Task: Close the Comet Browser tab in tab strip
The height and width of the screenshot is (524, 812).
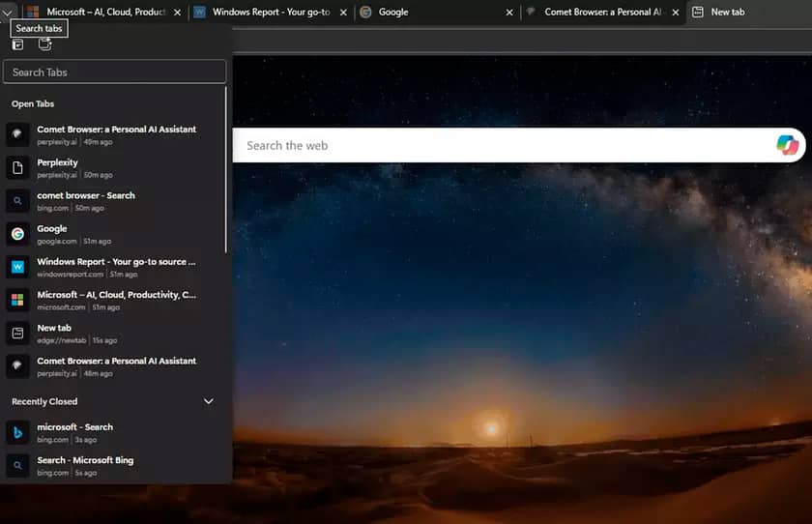Action: 674,13
